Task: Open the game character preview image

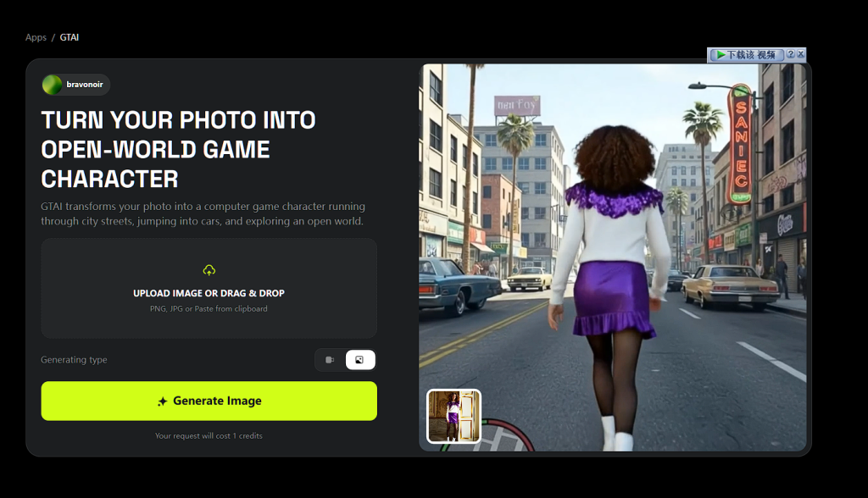Action: (612, 257)
